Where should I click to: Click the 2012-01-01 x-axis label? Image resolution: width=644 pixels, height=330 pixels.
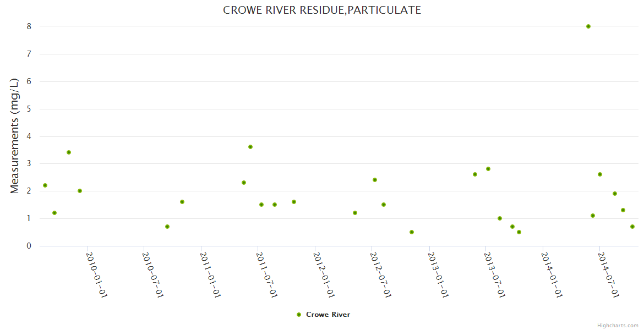pyautogui.click(x=324, y=274)
